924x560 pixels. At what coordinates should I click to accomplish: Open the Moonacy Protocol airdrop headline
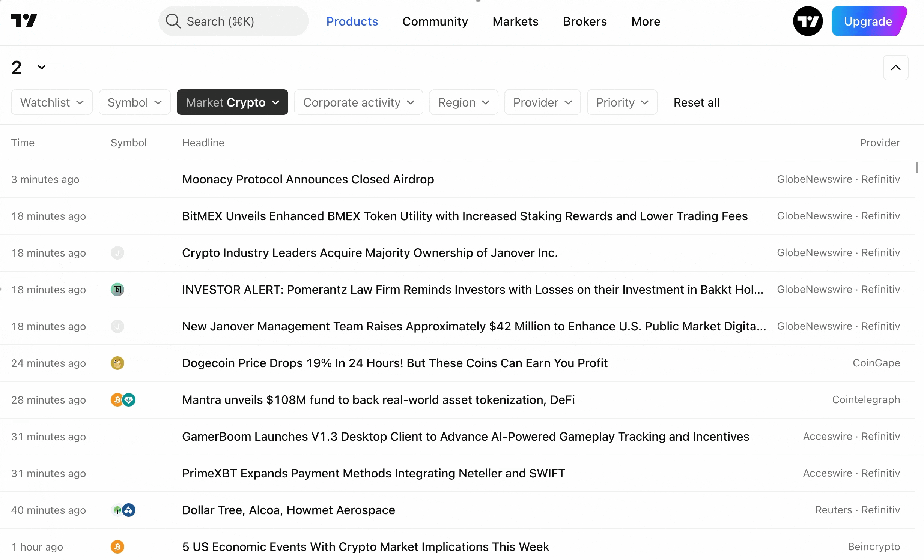(x=308, y=179)
